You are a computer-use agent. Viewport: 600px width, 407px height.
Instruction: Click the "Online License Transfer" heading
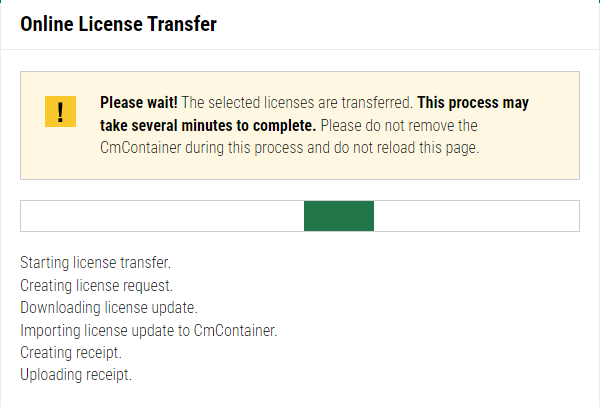pyautogui.click(x=118, y=24)
